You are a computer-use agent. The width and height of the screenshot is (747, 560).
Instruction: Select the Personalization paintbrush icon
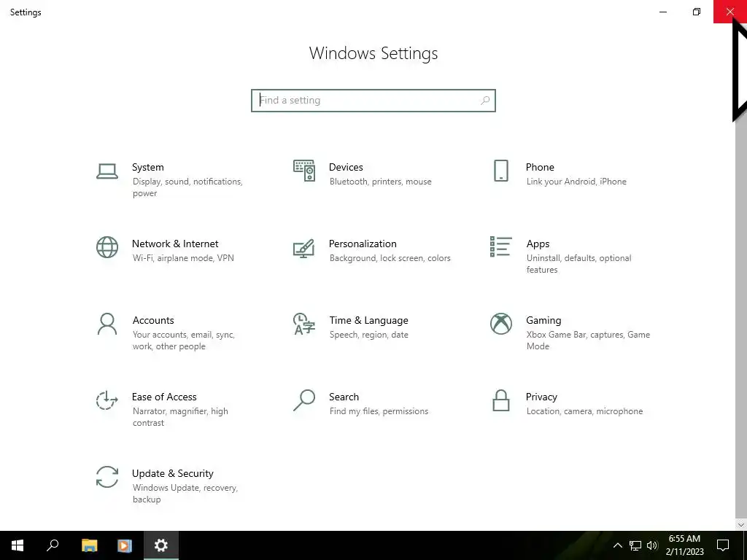click(304, 248)
